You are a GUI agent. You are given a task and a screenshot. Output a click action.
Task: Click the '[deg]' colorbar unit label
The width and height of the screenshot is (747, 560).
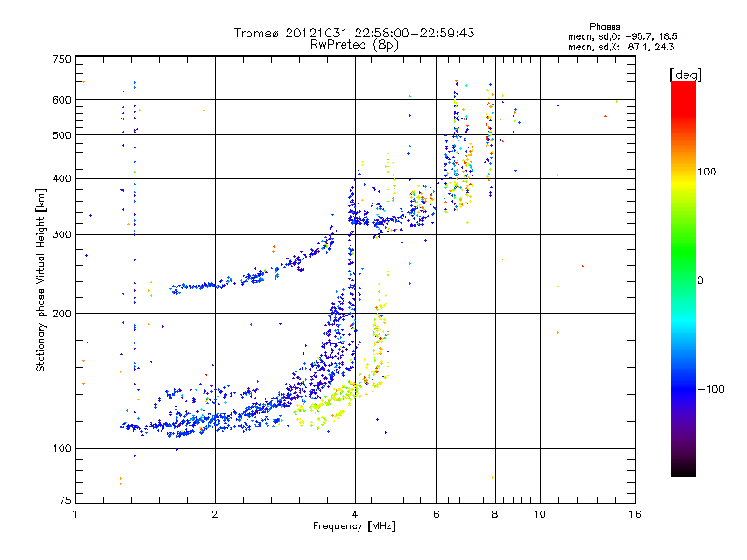(x=685, y=75)
